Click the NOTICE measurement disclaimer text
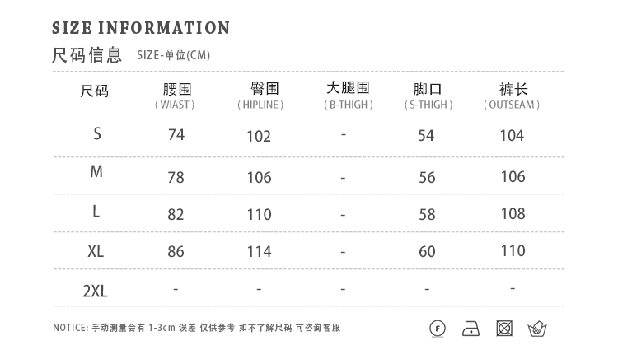Image resolution: width=618 pixels, height=364 pixels. [x=196, y=328]
